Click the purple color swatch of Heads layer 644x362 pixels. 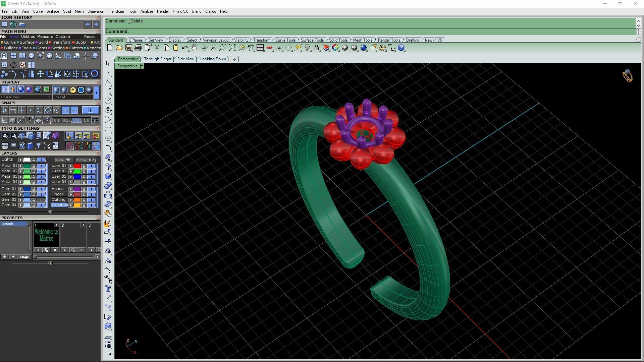(77, 189)
